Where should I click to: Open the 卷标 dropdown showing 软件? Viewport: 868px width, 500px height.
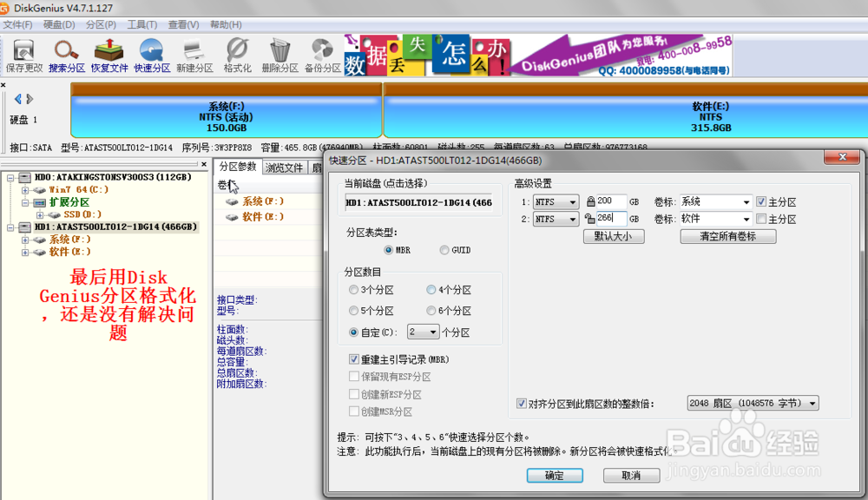(x=715, y=219)
